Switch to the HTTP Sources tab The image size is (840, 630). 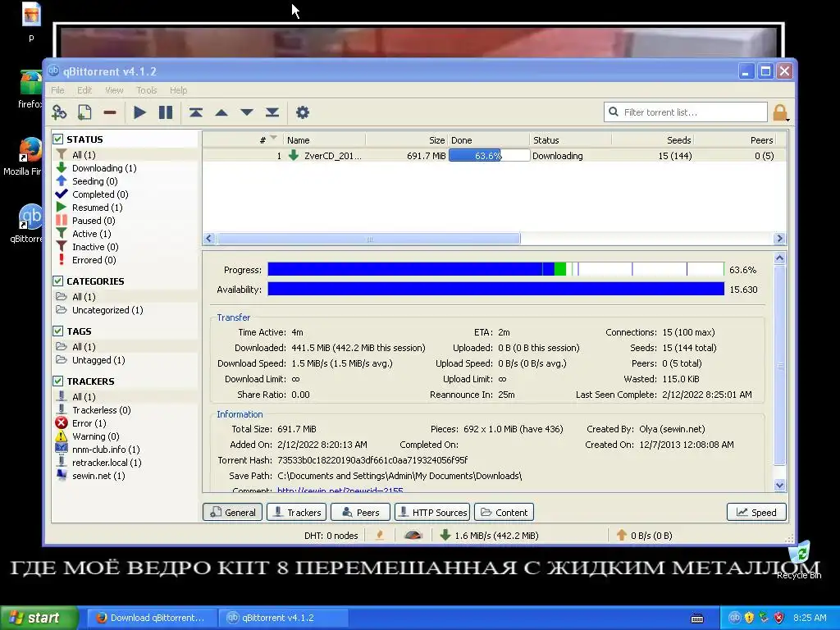(x=432, y=512)
